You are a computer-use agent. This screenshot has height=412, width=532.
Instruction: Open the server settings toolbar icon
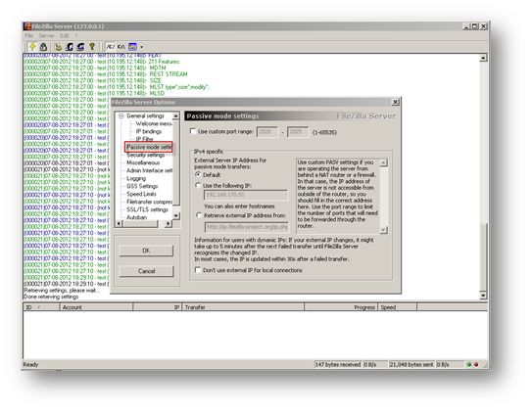point(59,46)
